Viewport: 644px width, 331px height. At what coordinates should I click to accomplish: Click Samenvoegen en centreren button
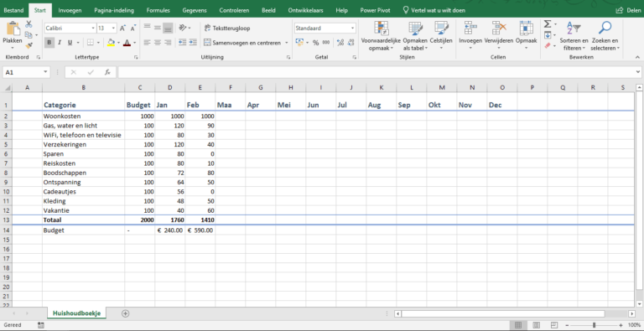(x=242, y=43)
